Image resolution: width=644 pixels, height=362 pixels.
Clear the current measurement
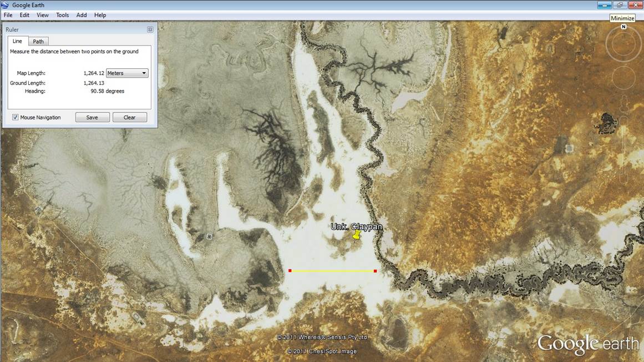point(129,117)
